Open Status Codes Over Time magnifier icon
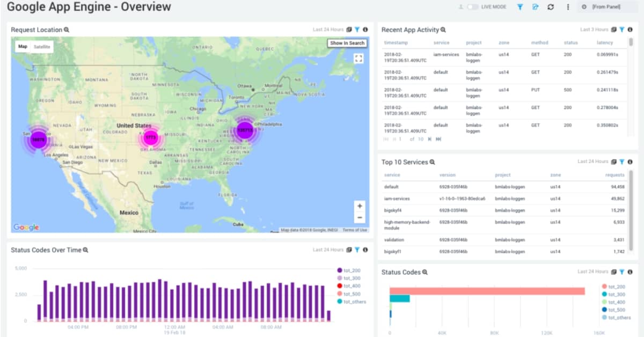This screenshot has height=337, width=644. click(x=85, y=250)
